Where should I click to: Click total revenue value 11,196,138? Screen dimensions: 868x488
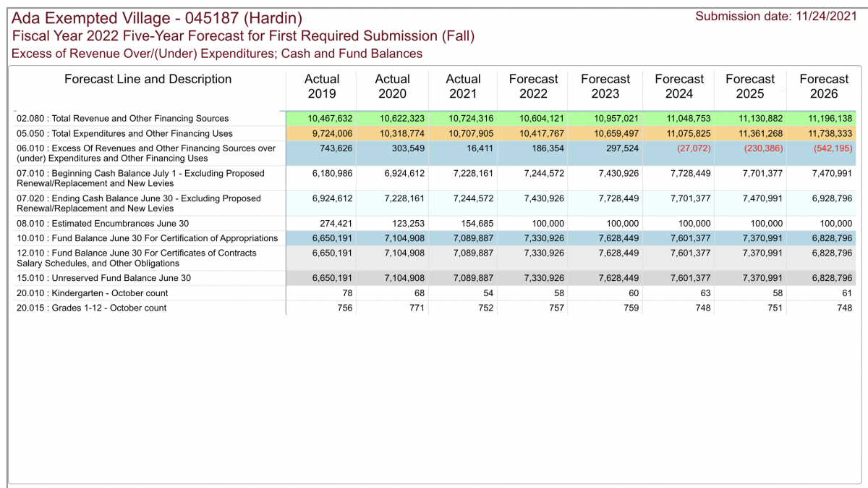830,118
